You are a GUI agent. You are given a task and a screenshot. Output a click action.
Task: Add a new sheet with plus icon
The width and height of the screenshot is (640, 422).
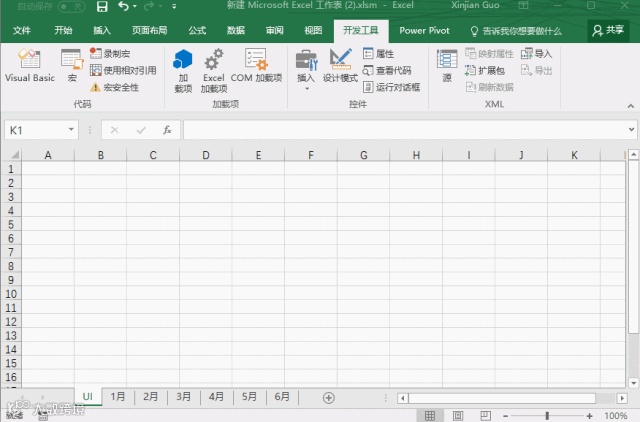point(329,398)
